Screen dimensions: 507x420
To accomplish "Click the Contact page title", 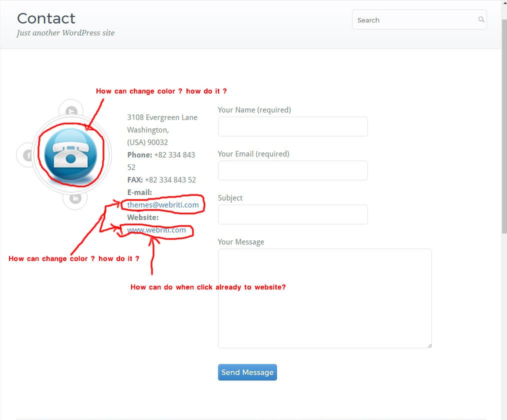I will (46, 18).
